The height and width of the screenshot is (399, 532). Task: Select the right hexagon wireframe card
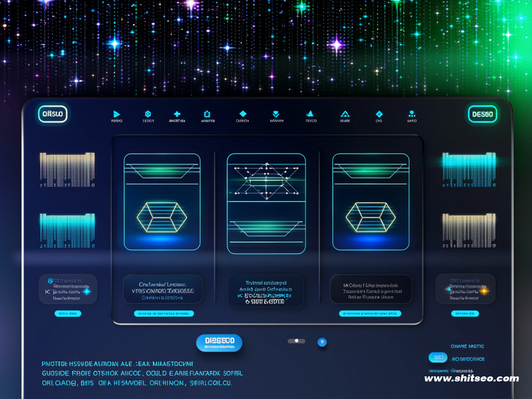371,202
